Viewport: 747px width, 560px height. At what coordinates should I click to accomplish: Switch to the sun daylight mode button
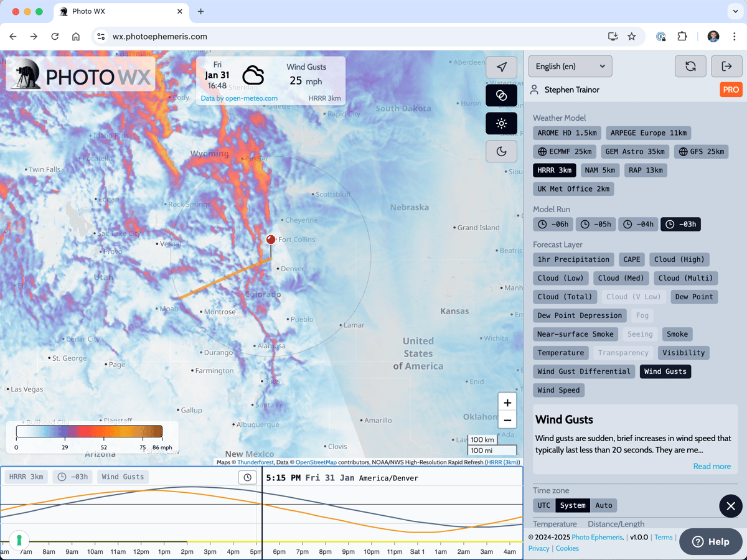(501, 123)
